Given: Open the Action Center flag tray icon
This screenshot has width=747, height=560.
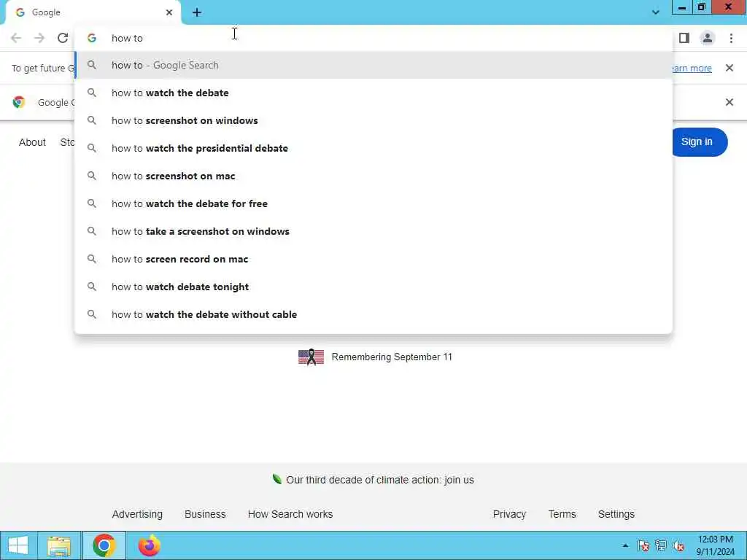Looking at the screenshot, I should (x=643, y=545).
